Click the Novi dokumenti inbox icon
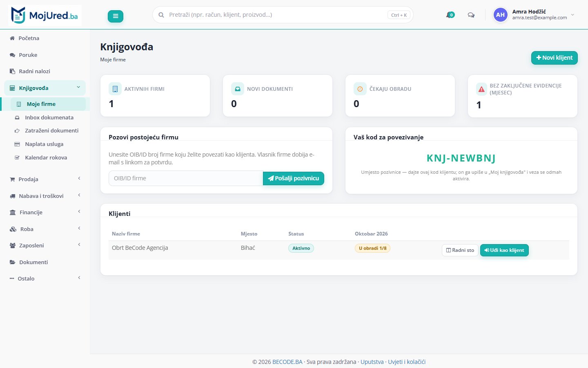 tap(237, 89)
